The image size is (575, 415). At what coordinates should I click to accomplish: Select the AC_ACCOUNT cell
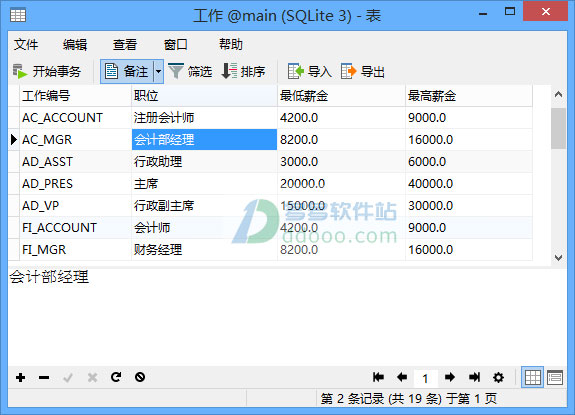76,118
